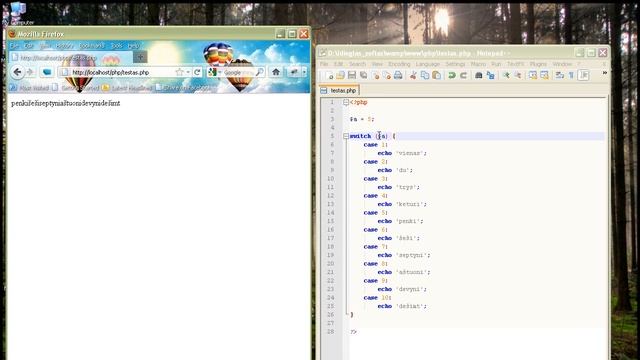Click the Firefox bookmarks toolbar button
640x360 pixels.
(294, 72)
